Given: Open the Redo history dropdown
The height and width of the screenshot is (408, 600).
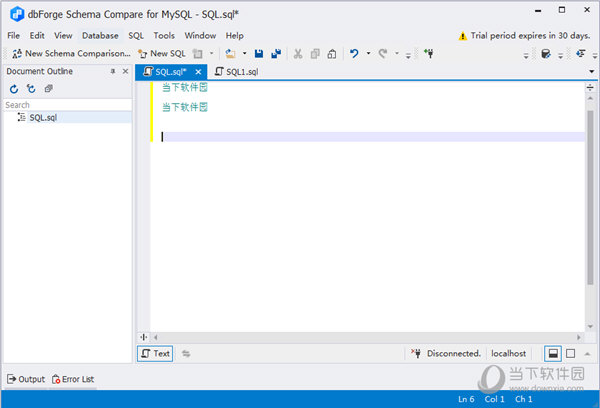Looking at the screenshot, I should coord(397,53).
